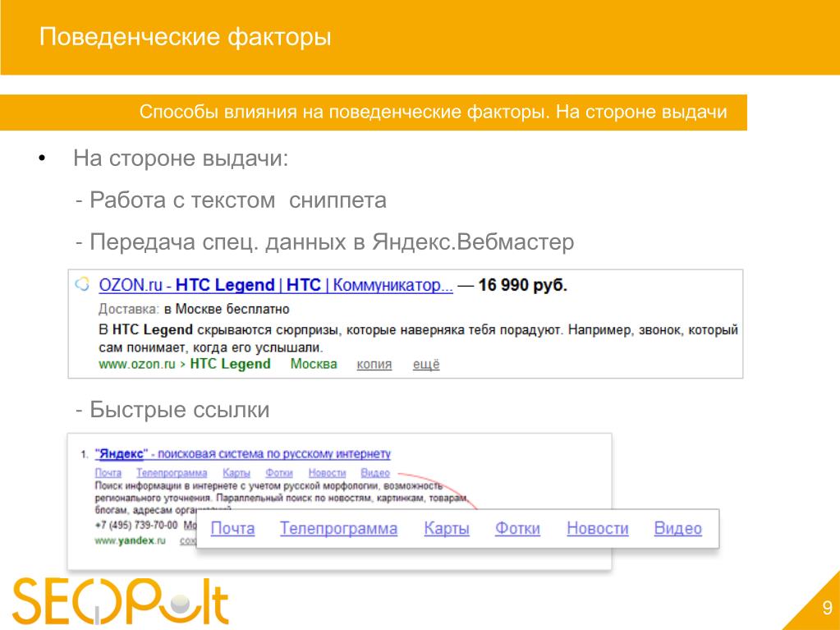Screen dimensions: 840x630
Task: Click 'Фотки' in the enlarged quick links
Action: pos(517,528)
